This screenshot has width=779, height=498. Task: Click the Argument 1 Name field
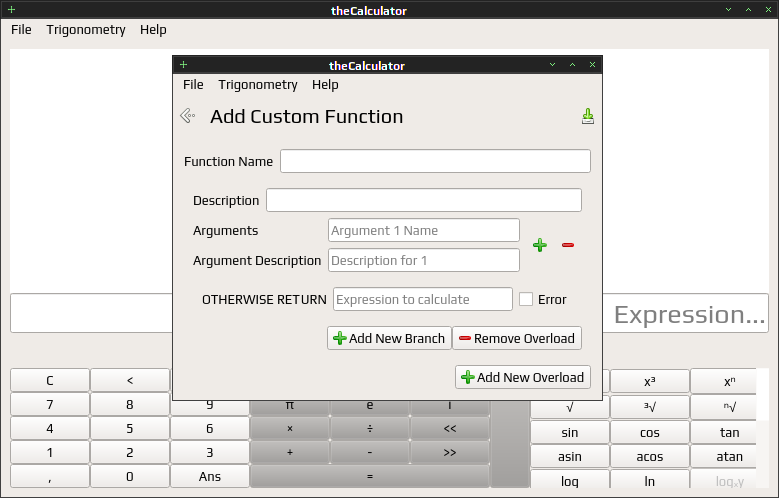click(x=424, y=230)
